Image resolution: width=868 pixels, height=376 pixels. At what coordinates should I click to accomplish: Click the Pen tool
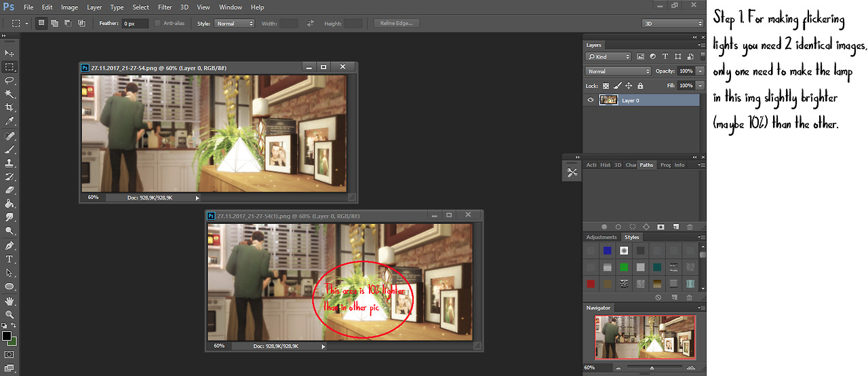[x=9, y=245]
